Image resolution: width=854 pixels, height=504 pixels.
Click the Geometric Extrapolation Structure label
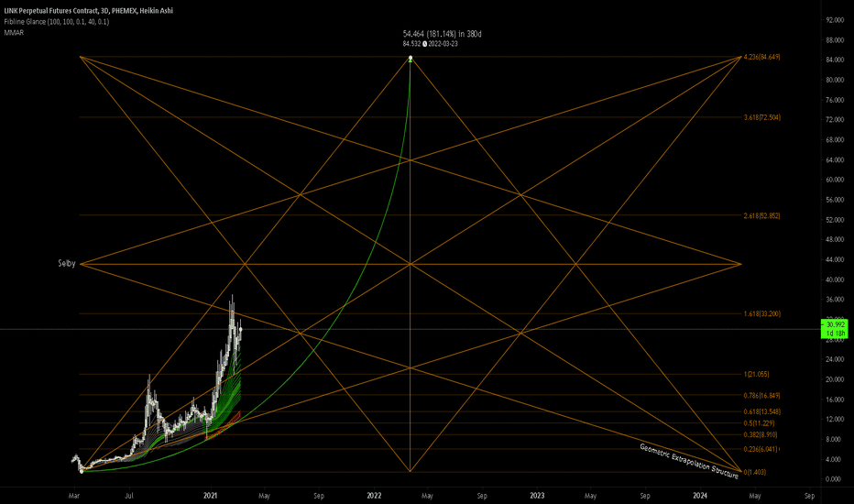pos(689,462)
